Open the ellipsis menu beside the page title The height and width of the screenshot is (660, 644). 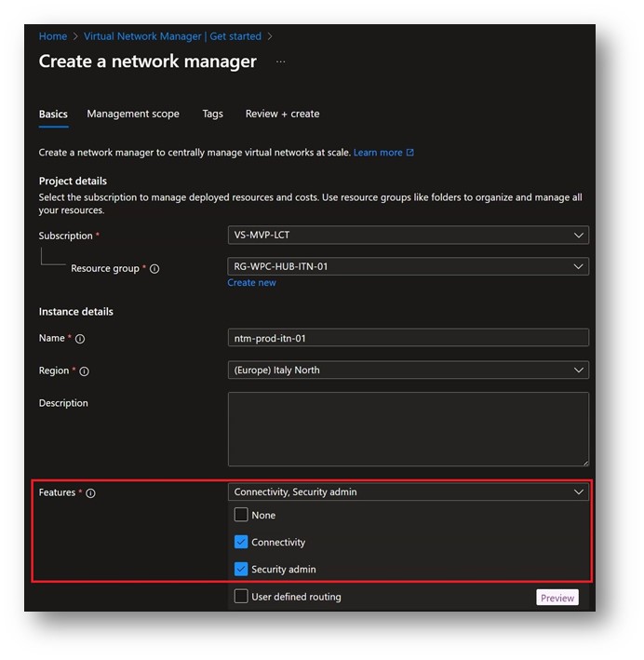pos(281,61)
